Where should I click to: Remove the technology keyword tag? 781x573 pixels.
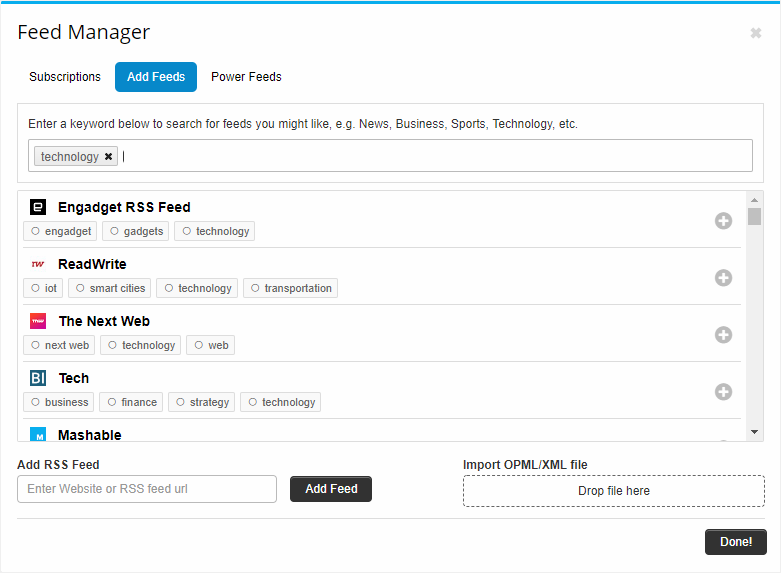tap(108, 156)
